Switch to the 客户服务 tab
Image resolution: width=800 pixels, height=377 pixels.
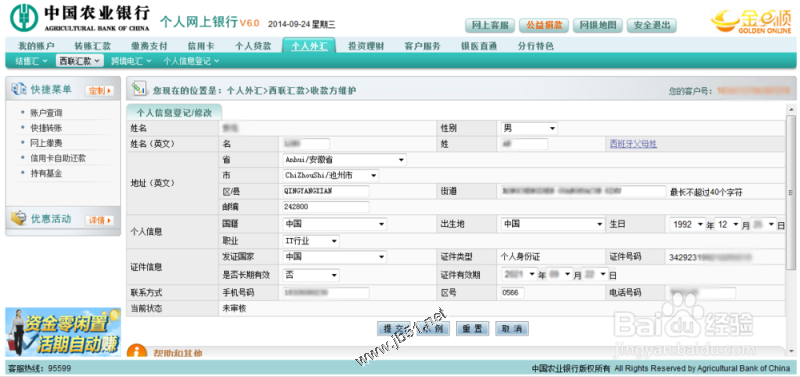422,46
